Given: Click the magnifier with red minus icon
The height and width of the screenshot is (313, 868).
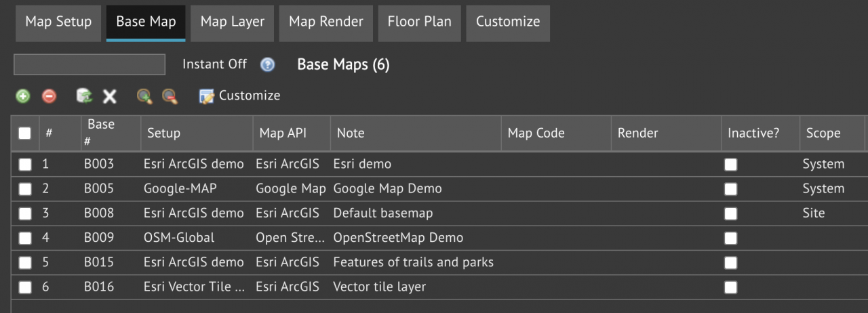Looking at the screenshot, I should [170, 96].
